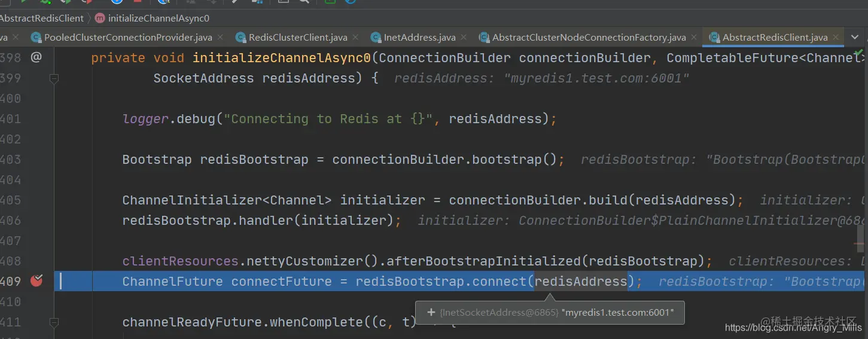Screen dimensions: 868x339
Task: Open the hidden tabs dropdown chevron
Action: 855,37
